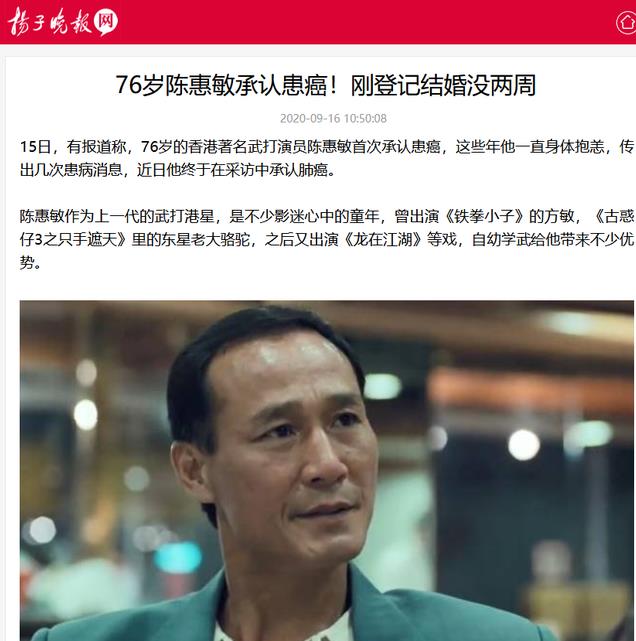Click the blurred lights in the photo background
This screenshot has width=636, height=641.
[523, 445]
